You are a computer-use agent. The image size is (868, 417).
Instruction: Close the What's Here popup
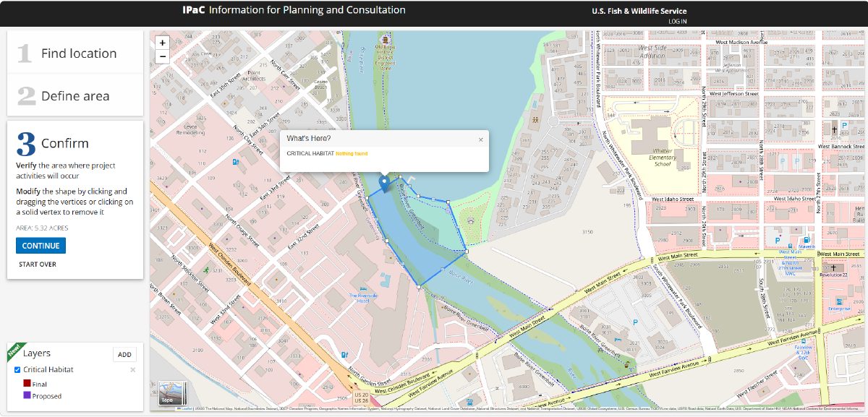(x=480, y=139)
